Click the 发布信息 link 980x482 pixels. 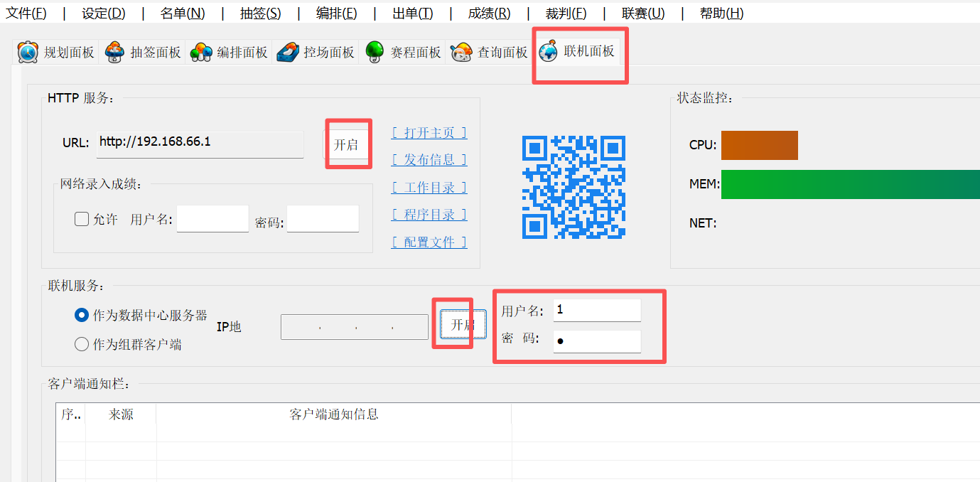coord(429,160)
